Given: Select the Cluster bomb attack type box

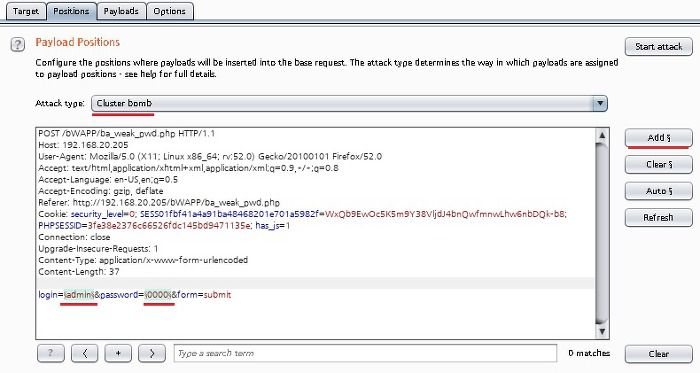Looking at the screenshot, I should (x=349, y=104).
